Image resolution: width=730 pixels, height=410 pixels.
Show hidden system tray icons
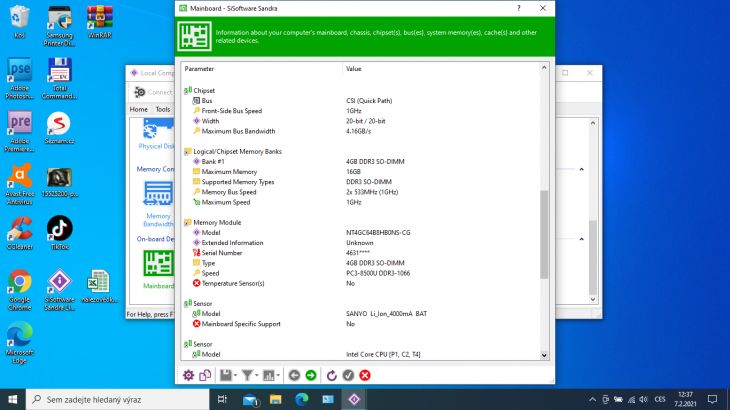coord(592,399)
